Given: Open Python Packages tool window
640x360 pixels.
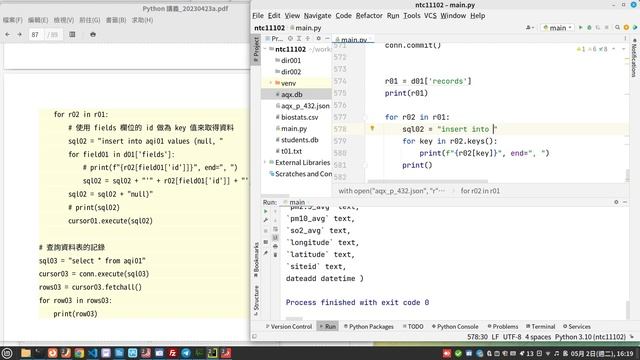Looking at the screenshot, I should click(369, 327).
